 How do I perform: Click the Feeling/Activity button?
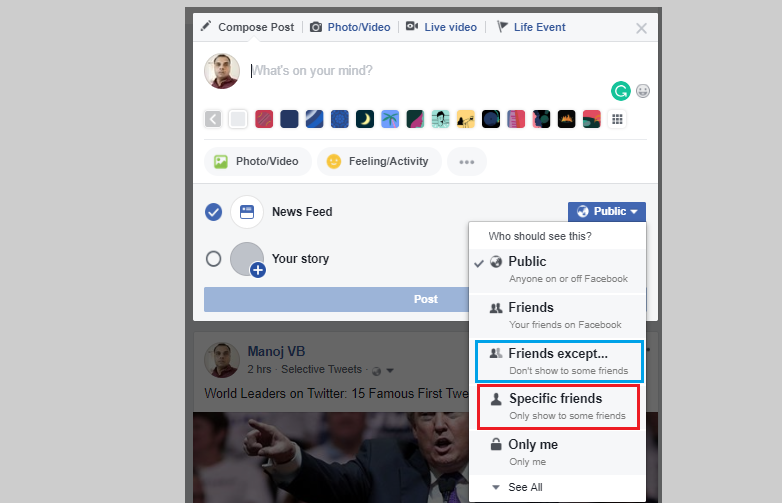378,161
